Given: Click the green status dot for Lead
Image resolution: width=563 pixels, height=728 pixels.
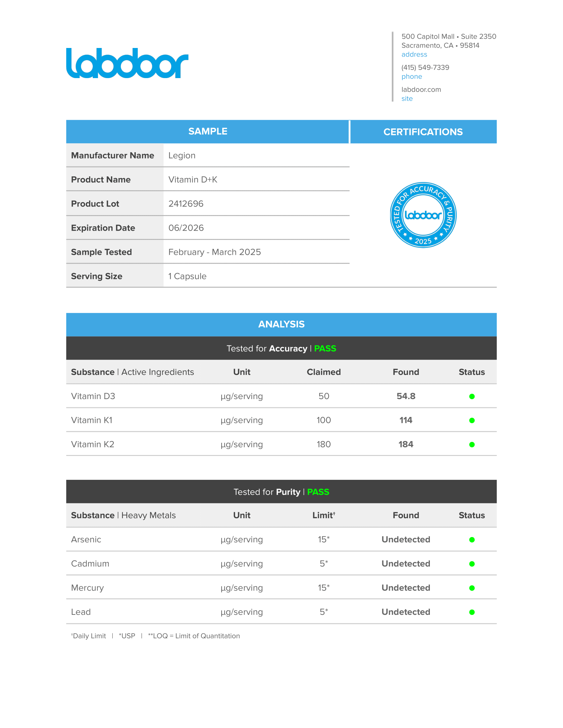Looking at the screenshot, I should pyautogui.click(x=472, y=612).
